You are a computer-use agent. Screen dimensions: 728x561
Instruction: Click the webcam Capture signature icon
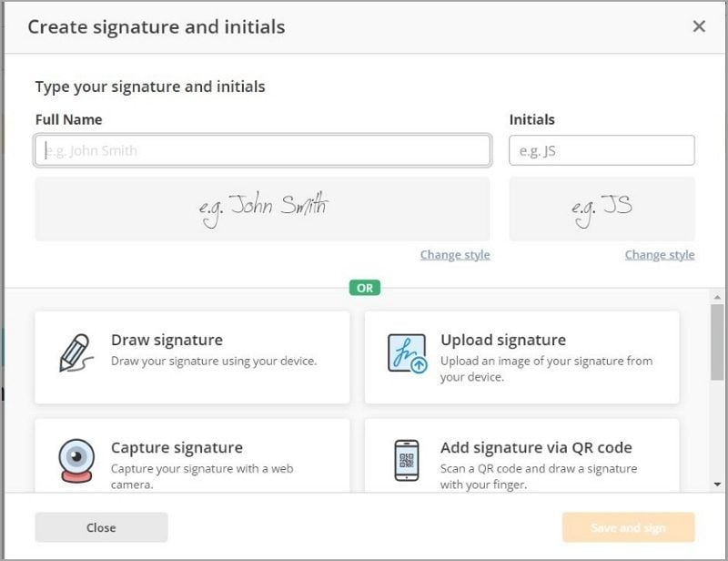[x=76, y=459]
